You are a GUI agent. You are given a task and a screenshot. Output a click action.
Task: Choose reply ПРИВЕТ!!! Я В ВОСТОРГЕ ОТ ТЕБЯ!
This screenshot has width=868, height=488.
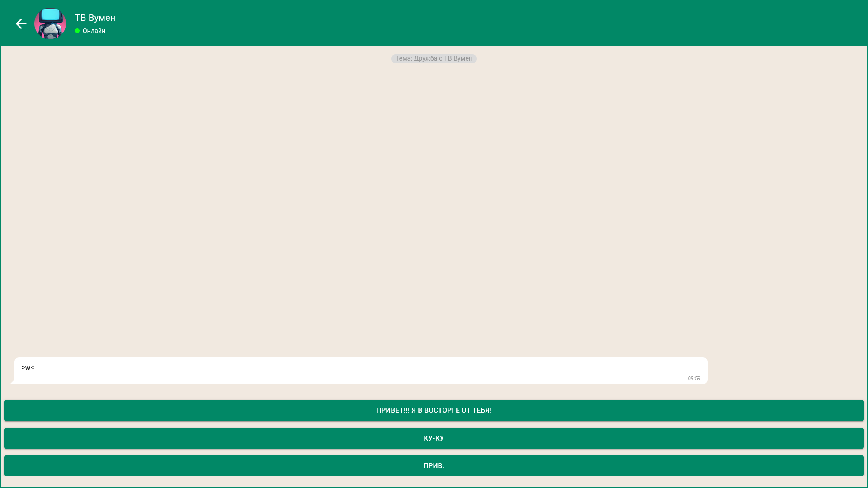[433, 410]
